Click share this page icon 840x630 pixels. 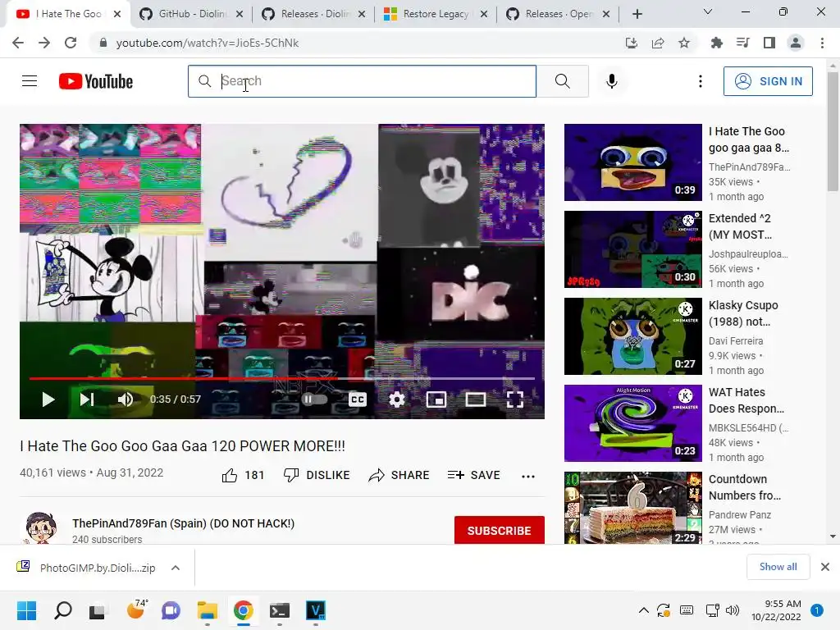pos(658,43)
